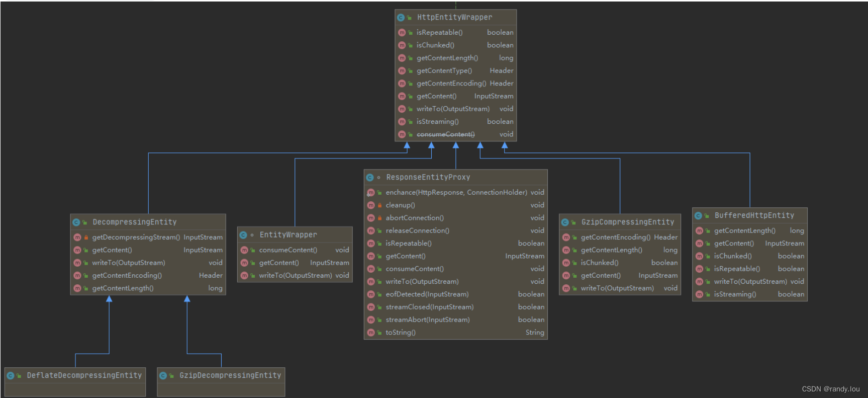Click getContentLength() in GzipCompressingEntity
Image resolution: width=868 pixels, height=398 pixels.
point(612,250)
